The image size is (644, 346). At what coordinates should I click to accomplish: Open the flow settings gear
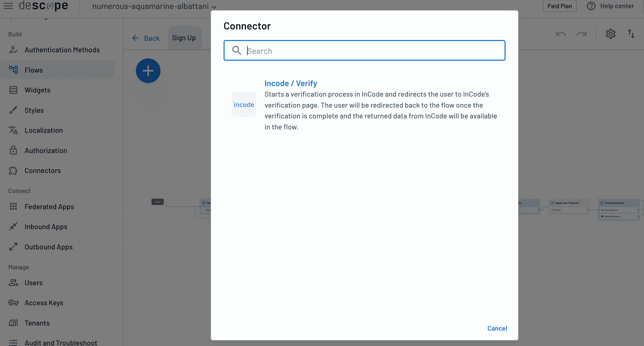point(611,34)
